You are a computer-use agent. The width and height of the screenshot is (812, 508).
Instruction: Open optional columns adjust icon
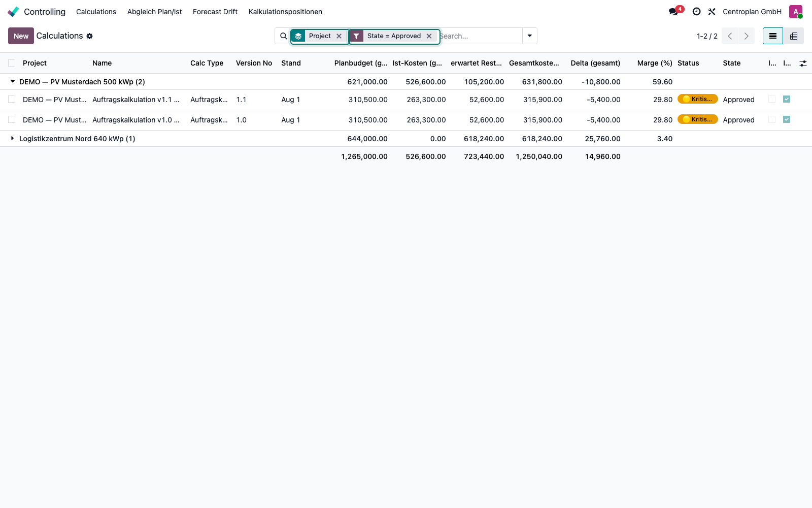click(x=803, y=63)
